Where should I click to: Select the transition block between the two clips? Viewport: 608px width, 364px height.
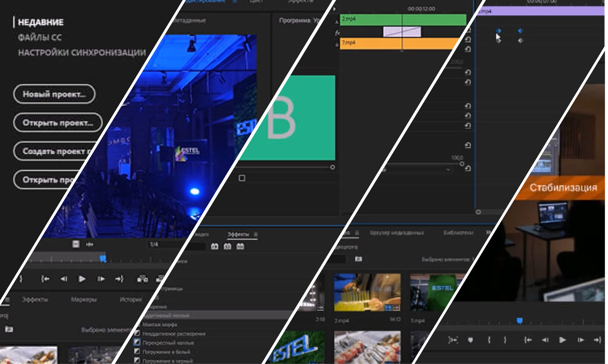click(x=402, y=31)
